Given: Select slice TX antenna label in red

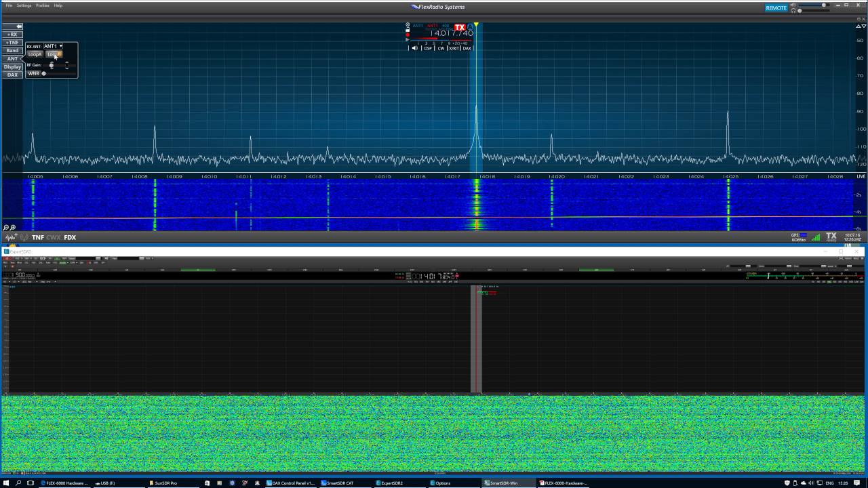Looking at the screenshot, I should coord(432,26).
